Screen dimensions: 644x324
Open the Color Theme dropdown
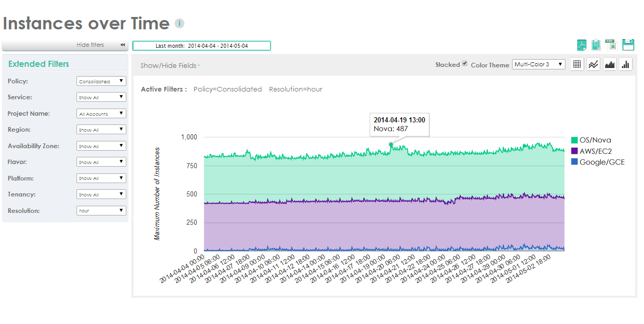[x=539, y=64]
